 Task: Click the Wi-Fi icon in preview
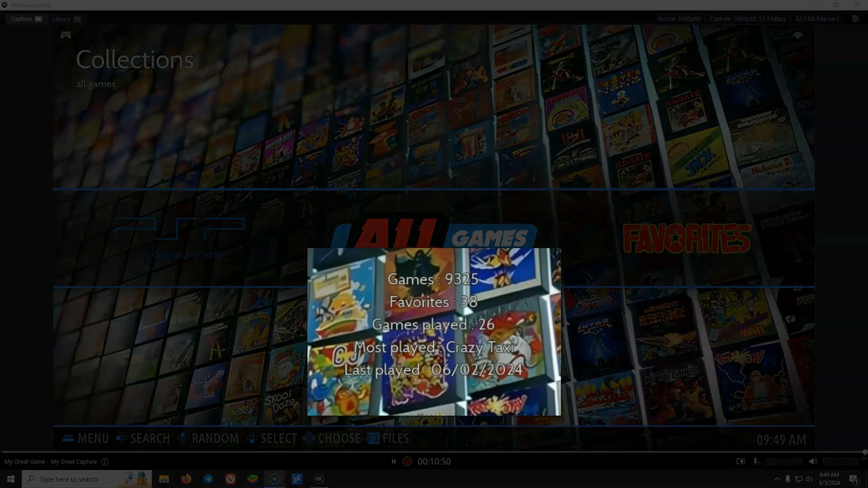click(798, 36)
